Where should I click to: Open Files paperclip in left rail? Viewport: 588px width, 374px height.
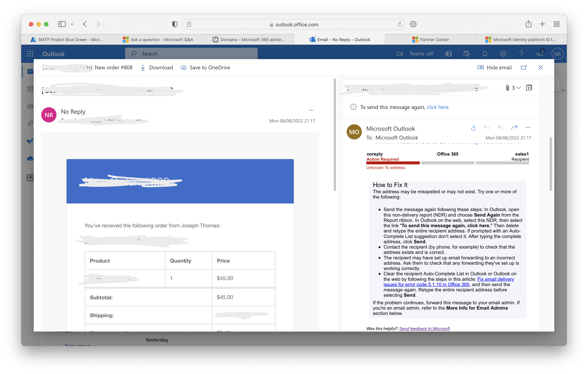[30, 124]
